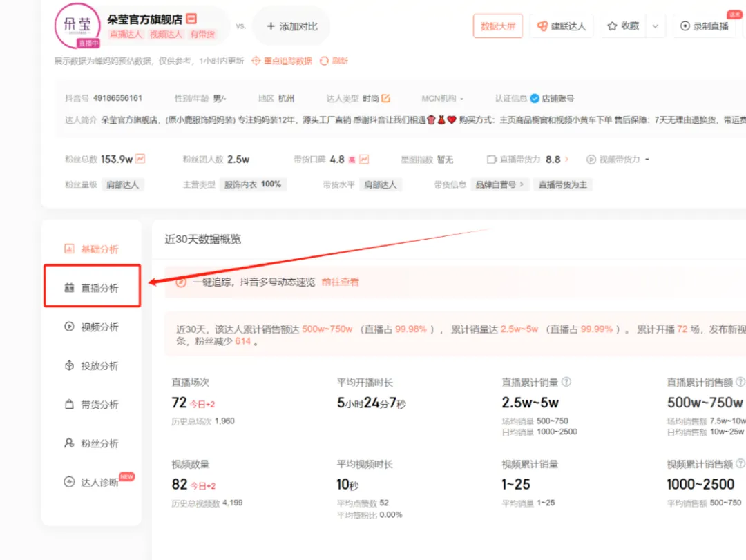
Task: Click the 肩部达人 fan-level tag
Action: click(123, 184)
